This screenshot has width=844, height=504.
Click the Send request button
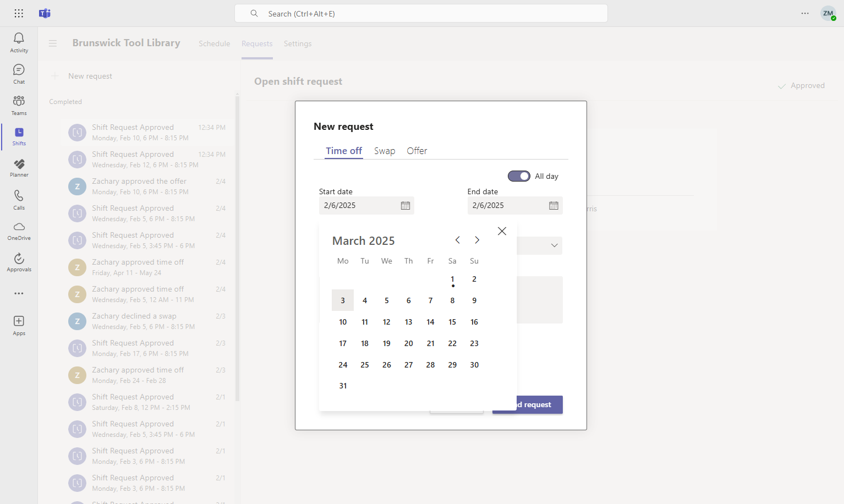(528, 404)
